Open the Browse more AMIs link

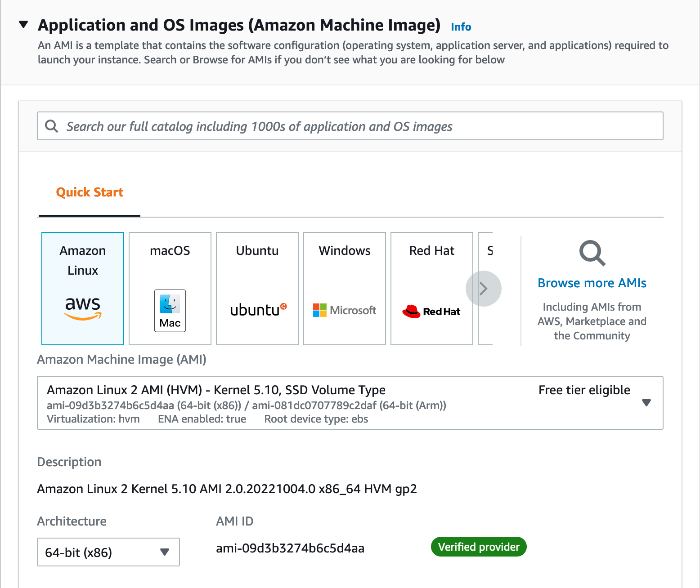point(592,283)
